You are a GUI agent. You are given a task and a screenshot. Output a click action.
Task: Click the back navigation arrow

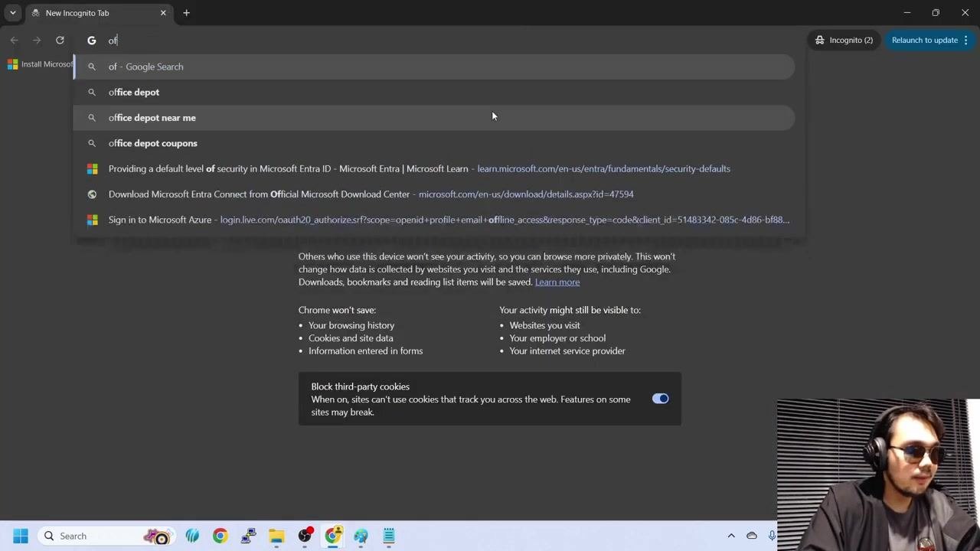point(14,40)
